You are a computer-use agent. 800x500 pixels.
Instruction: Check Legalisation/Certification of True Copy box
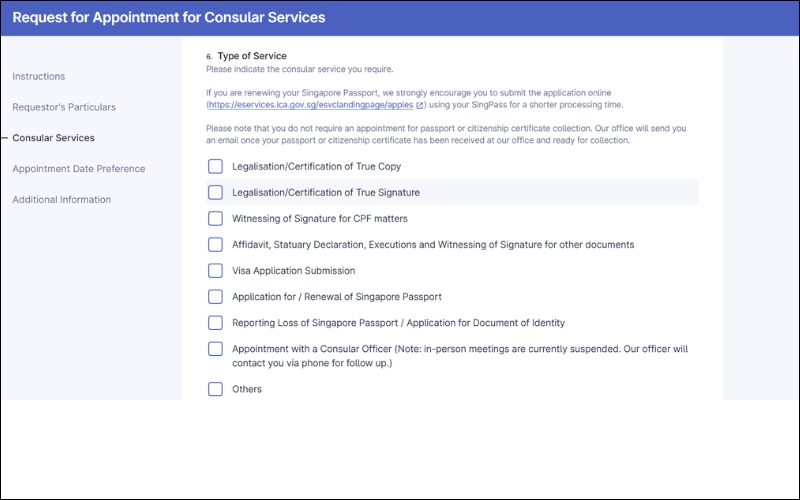215,166
